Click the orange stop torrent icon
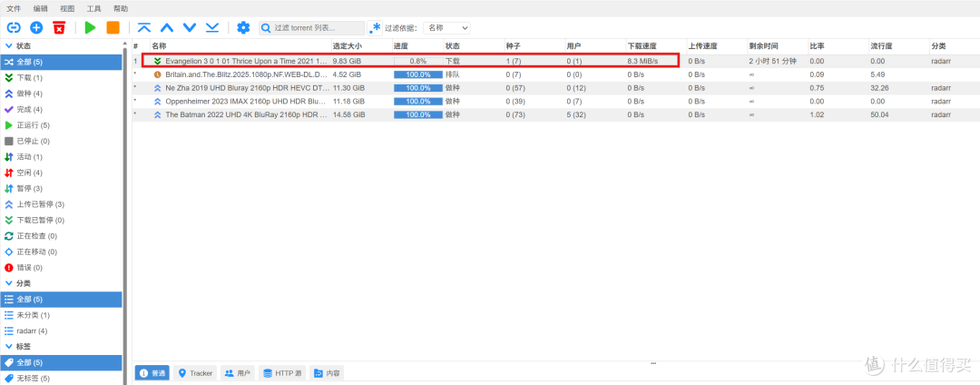Image resolution: width=980 pixels, height=385 pixels. coord(113,27)
